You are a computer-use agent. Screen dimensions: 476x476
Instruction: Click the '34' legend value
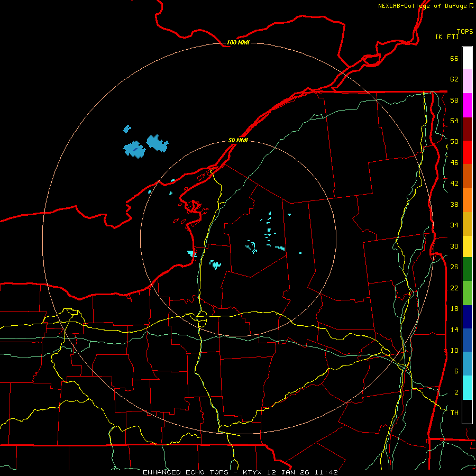click(454, 225)
